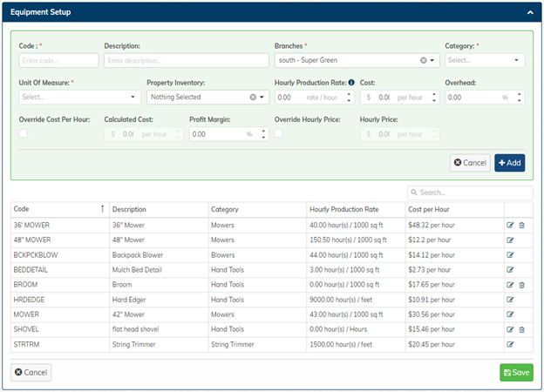Click the Hourly Production Rate info icon
This screenshot has width=544, height=392.
(351, 83)
